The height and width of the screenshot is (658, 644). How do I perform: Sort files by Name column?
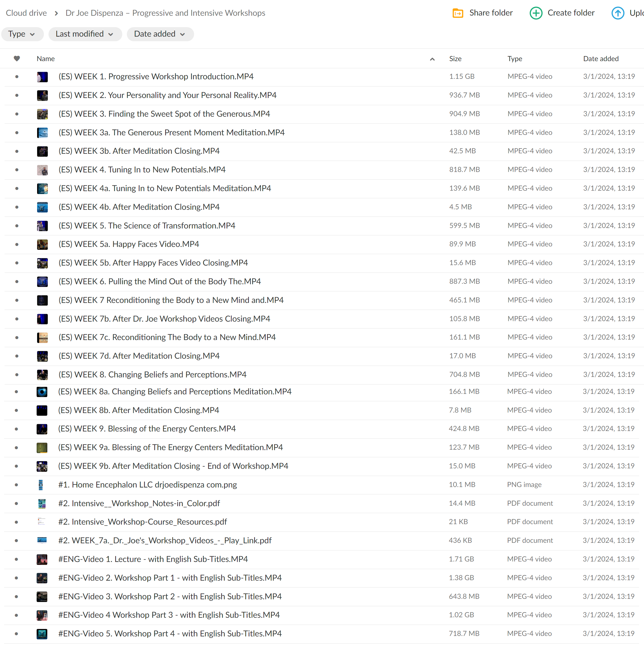coord(46,58)
